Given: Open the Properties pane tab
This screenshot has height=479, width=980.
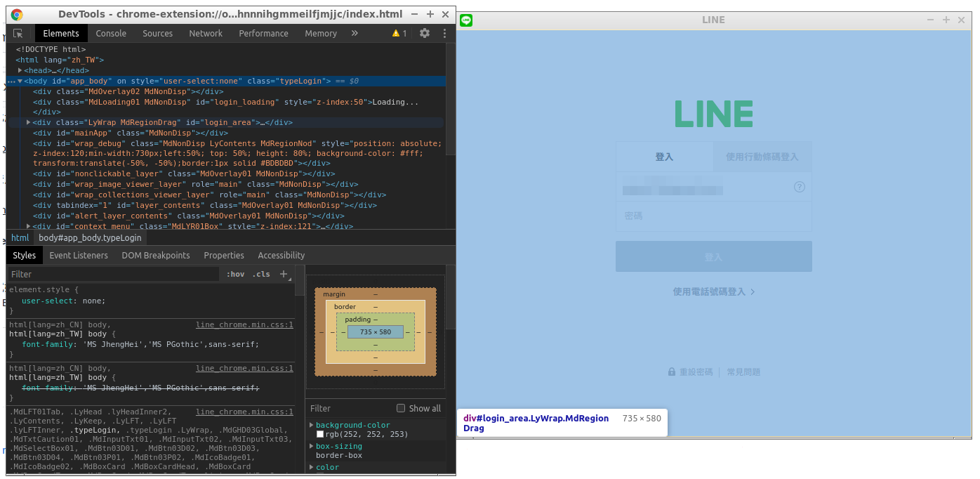Looking at the screenshot, I should click(x=224, y=255).
